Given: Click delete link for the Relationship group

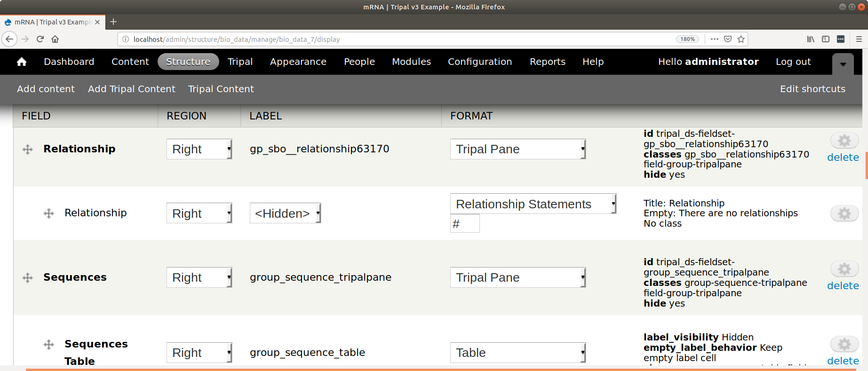Looking at the screenshot, I should point(843,158).
